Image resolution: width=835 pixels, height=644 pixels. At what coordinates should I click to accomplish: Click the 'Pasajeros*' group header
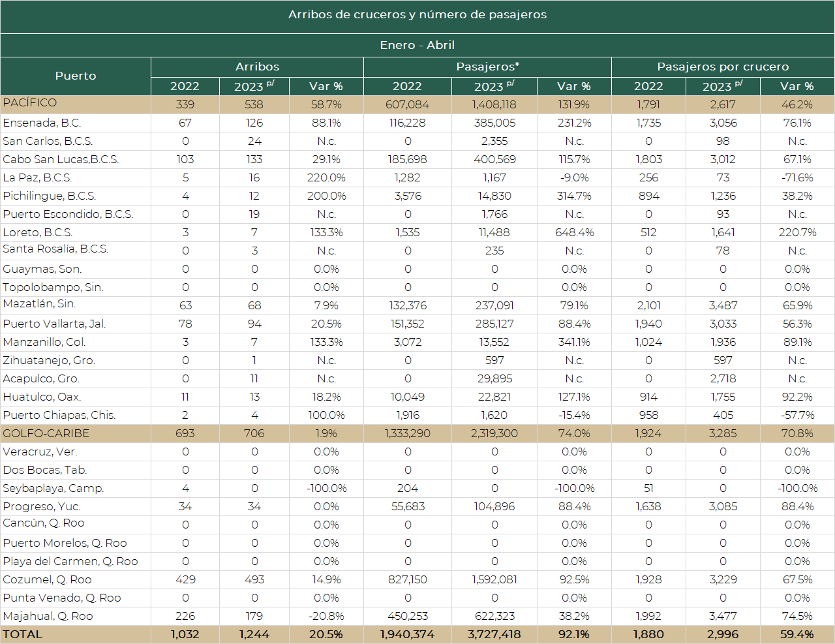[487, 67]
